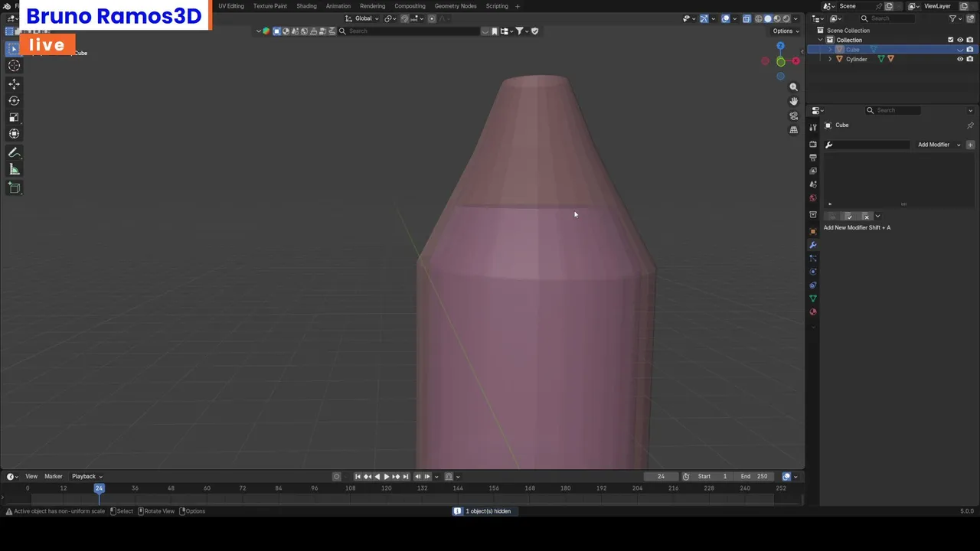Select the Annotate pencil tool
Viewport: 980px width, 551px height.
tap(14, 153)
